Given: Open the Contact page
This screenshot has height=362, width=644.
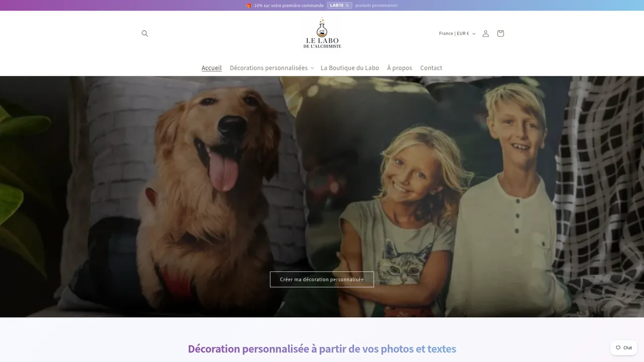Looking at the screenshot, I should [431, 68].
